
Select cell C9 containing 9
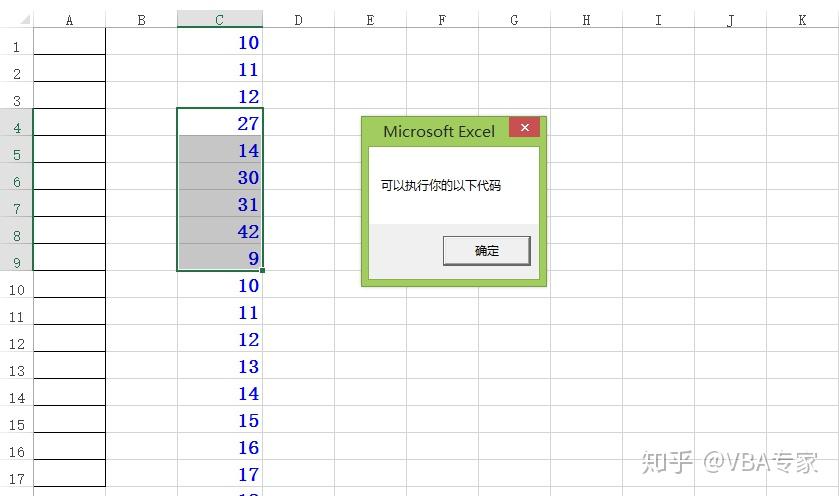tap(219, 258)
